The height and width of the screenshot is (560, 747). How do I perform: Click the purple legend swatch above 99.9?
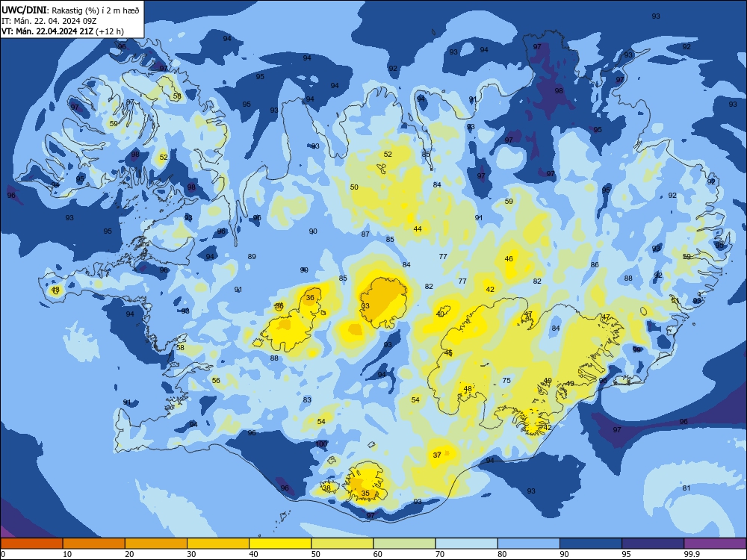[715, 544]
